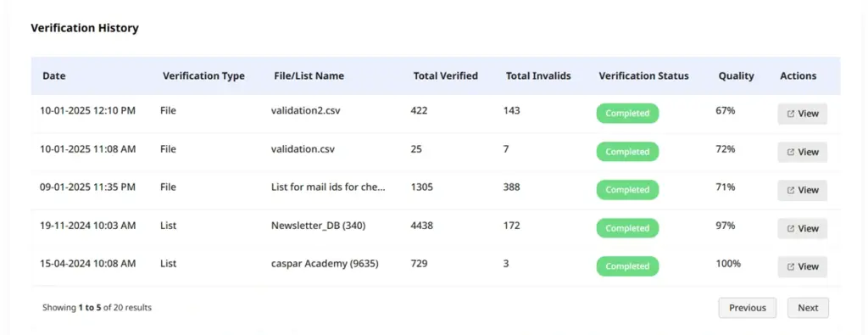Image resolution: width=868 pixels, height=335 pixels.
Task: Click the Date column header
Action: 53,75
